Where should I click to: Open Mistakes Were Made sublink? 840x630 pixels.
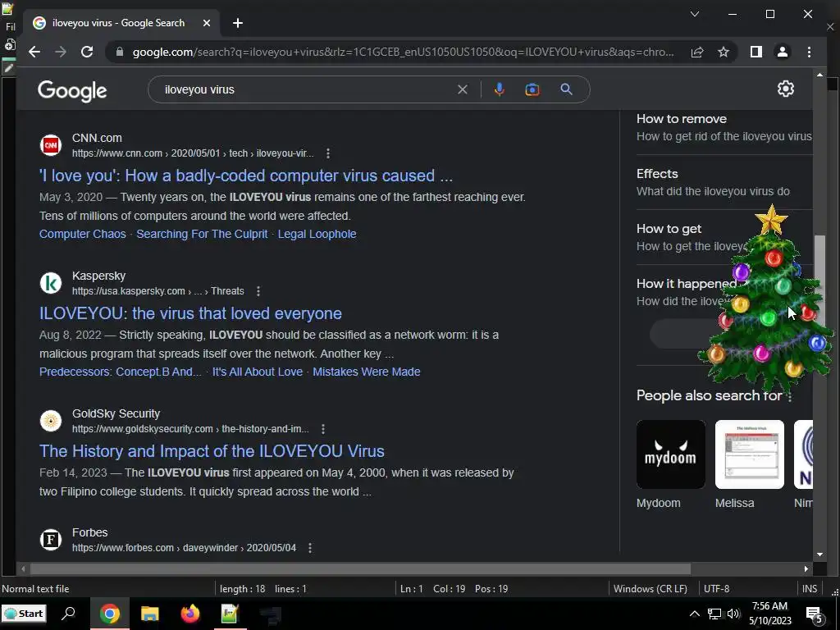(367, 372)
